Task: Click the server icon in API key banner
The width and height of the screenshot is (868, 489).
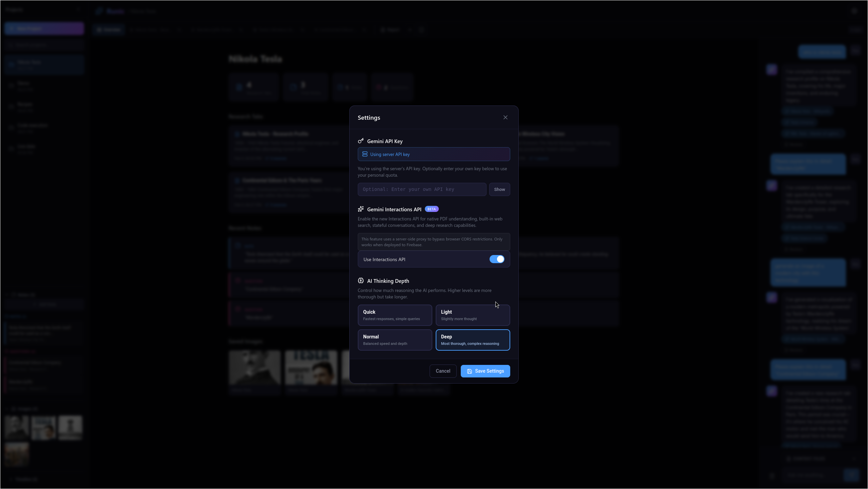Action: coord(365,154)
